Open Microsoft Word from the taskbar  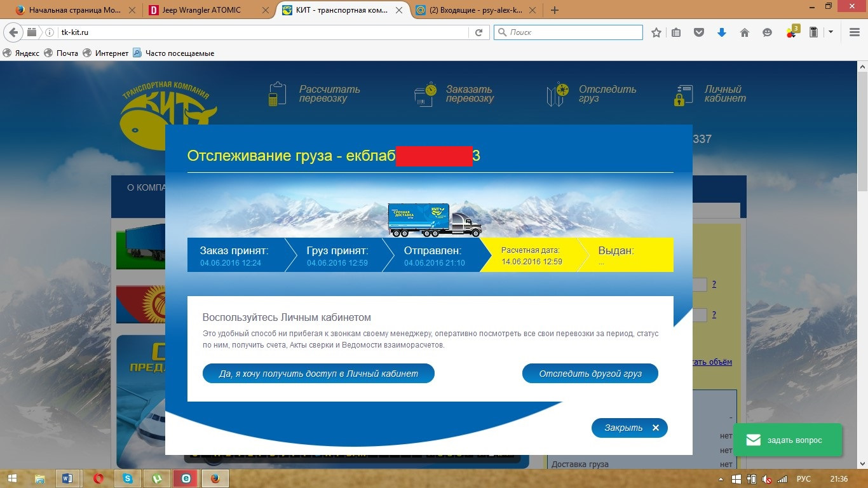[x=69, y=478]
